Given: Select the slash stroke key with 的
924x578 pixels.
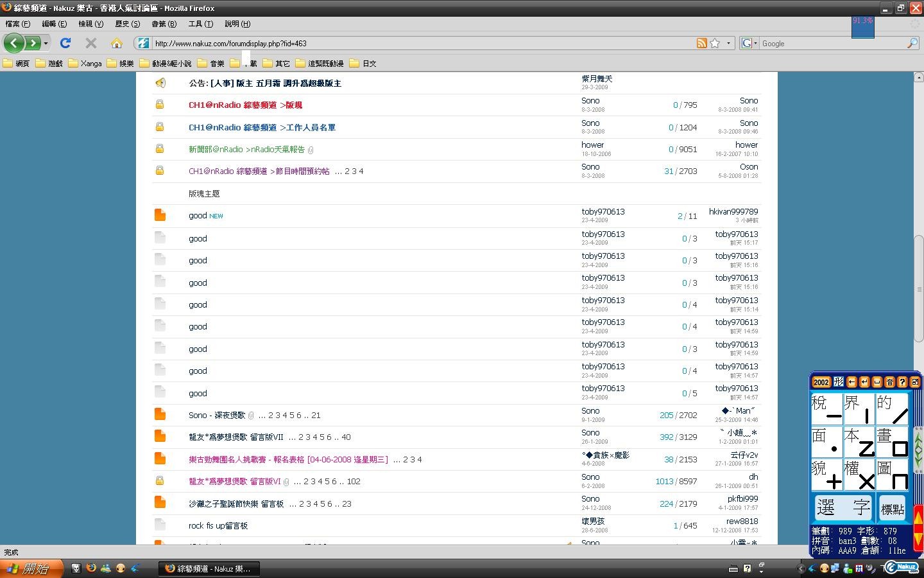Looking at the screenshot, I should (893, 410).
